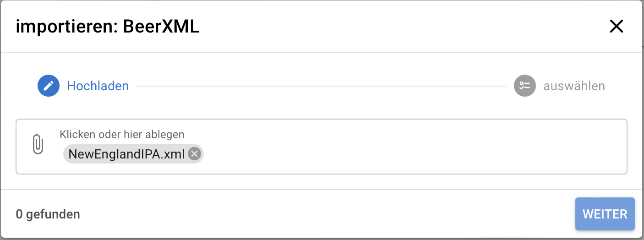Click the checklist icon of auswählen step
The image size is (644, 240).
click(x=525, y=86)
